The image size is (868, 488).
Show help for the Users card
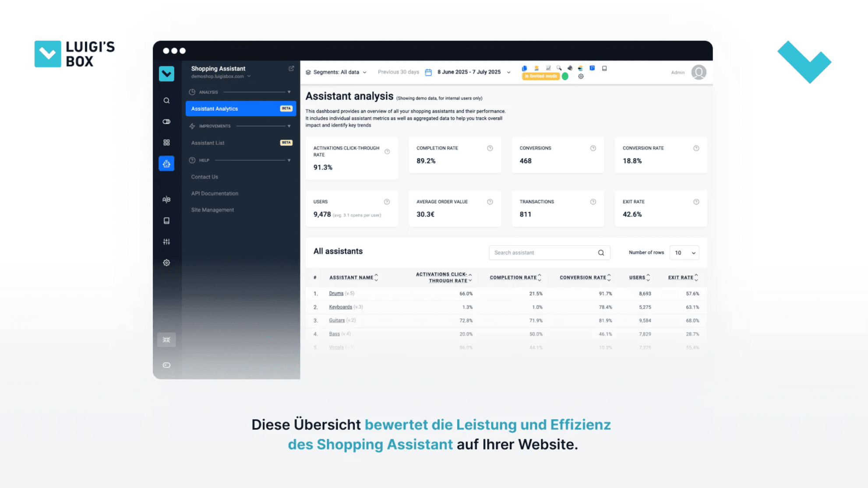point(387,202)
